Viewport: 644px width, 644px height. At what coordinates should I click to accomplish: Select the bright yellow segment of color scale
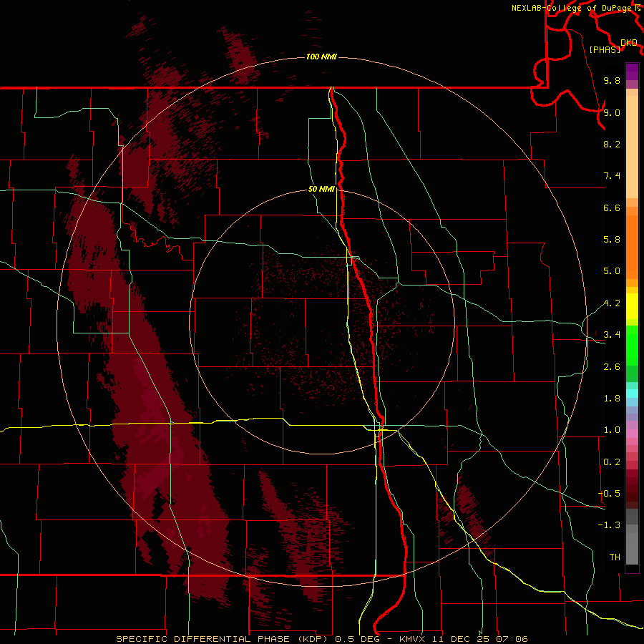pos(632,306)
